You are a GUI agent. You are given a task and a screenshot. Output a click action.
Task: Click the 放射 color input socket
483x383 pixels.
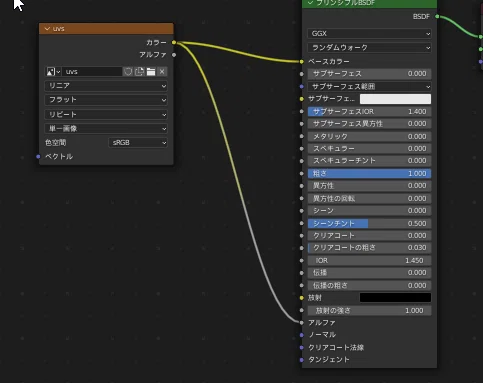click(302, 298)
